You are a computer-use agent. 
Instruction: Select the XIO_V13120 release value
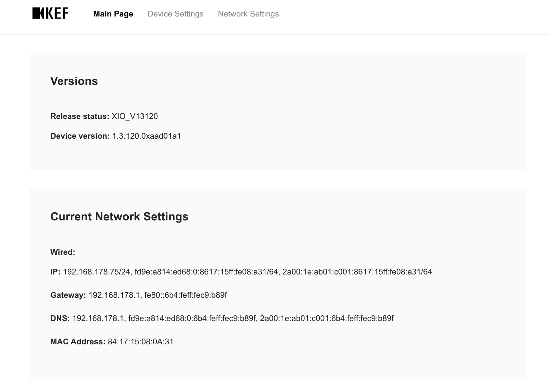point(135,116)
